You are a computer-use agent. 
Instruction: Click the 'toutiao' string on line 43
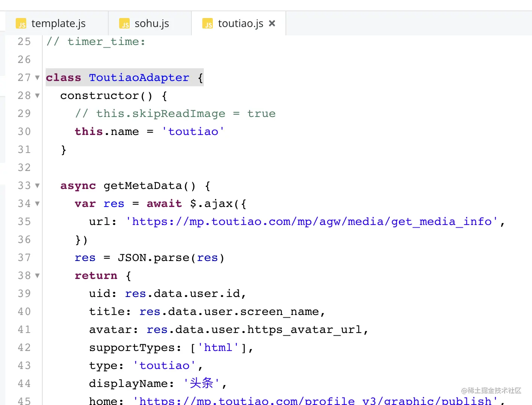click(164, 366)
